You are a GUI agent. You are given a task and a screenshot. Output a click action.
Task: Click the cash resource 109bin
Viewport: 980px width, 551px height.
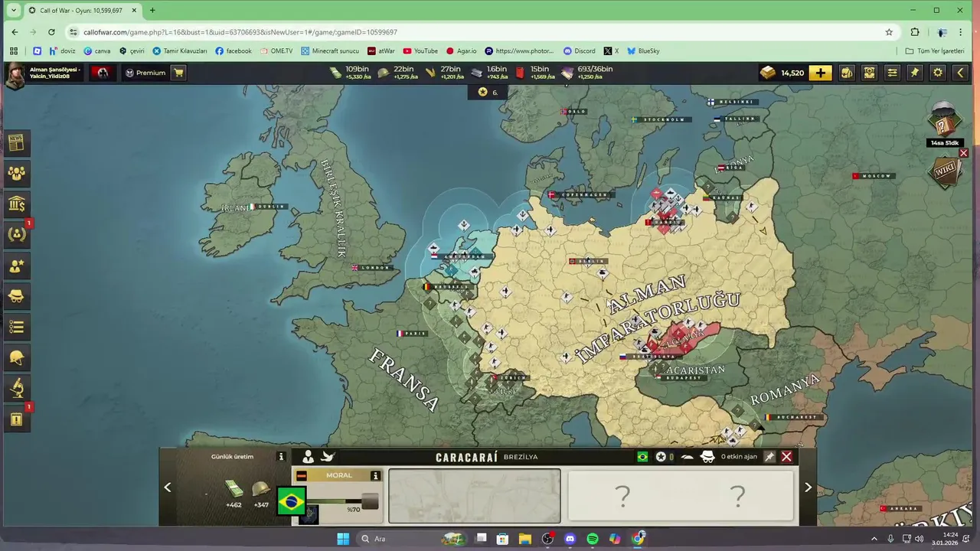tap(351, 73)
